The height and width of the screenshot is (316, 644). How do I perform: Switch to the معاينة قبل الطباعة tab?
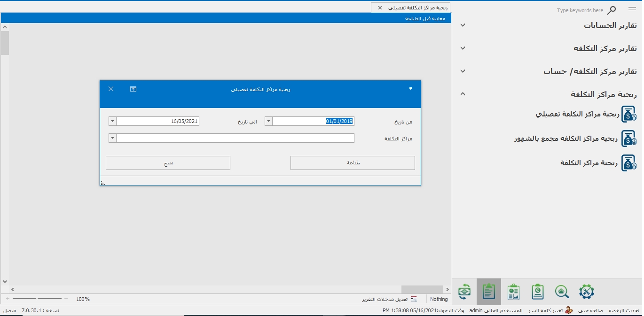click(x=425, y=18)
